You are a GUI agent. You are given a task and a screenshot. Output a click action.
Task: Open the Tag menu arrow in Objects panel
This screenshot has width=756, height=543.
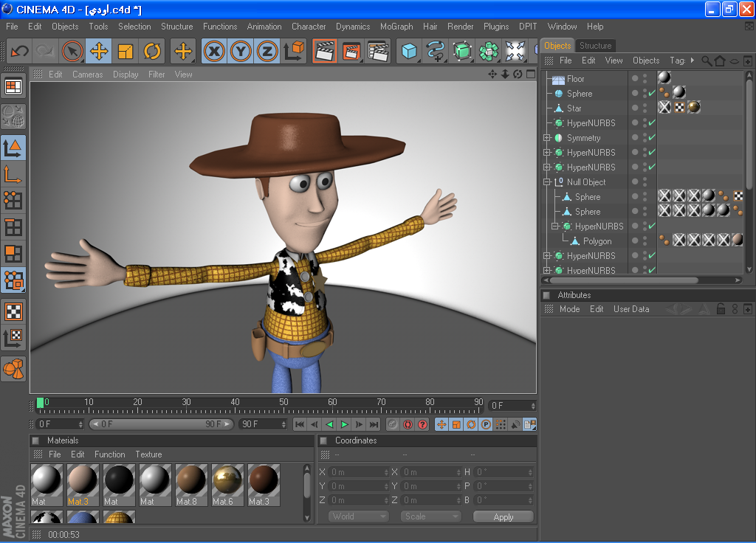click(x=693, y=60)
